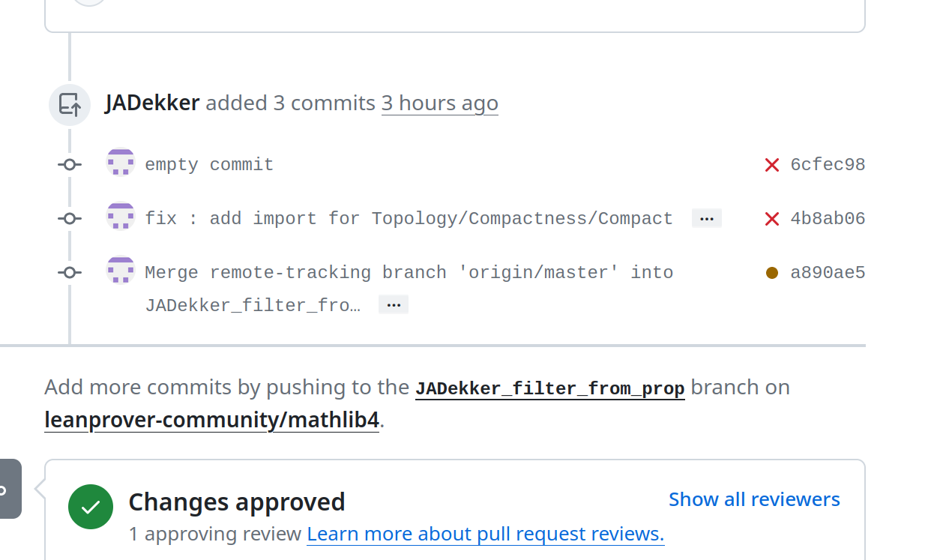Click the green Changes approved checkmark icon
943x560 pixels.
91,507
